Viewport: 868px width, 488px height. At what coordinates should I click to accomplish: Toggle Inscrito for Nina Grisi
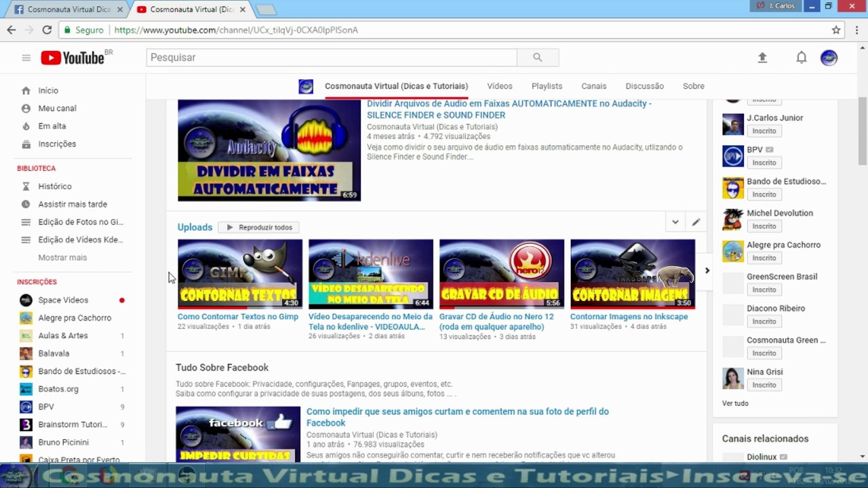764,385
